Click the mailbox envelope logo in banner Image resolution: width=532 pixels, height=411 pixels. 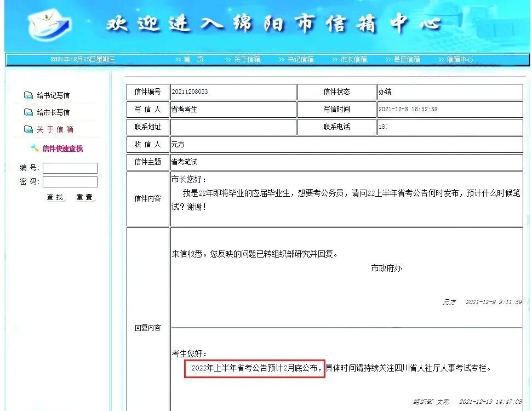[49, 25]
